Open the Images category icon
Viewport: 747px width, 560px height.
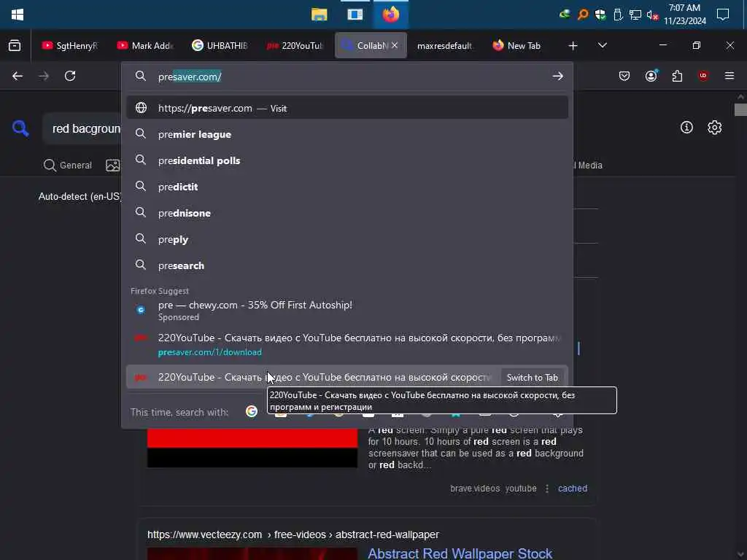click(113, 166)
